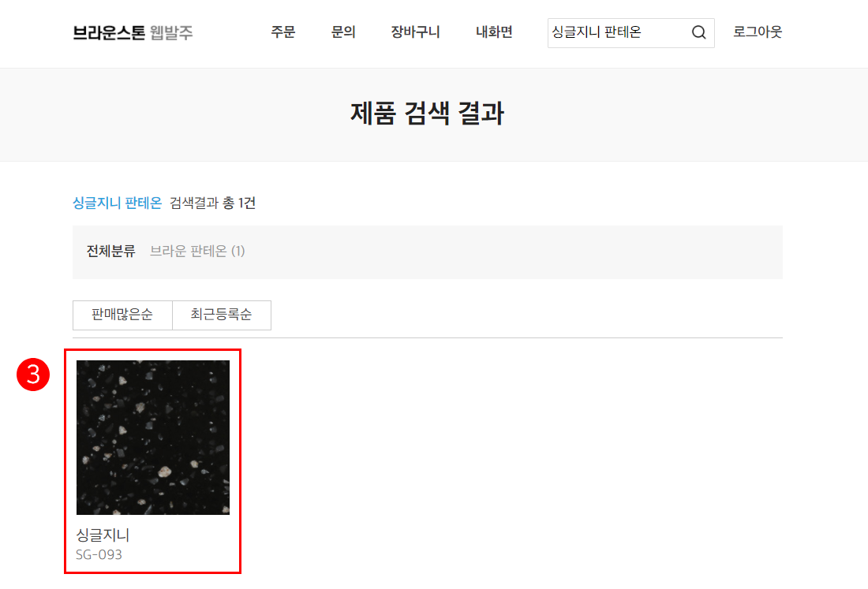
Task: Sort results by 최근등록순
Action: (222, 315)
